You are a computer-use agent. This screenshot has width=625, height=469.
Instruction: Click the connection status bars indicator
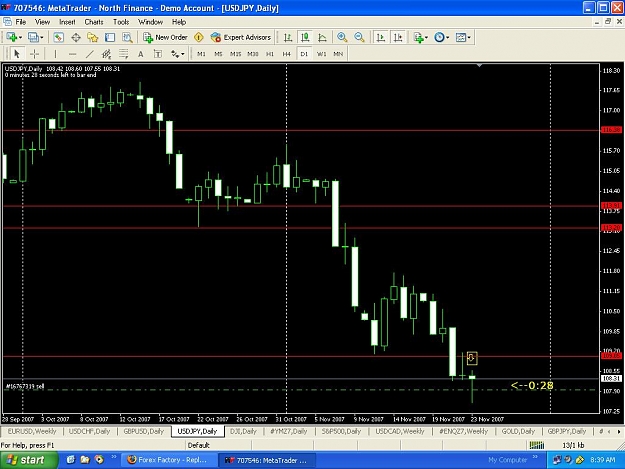point(537,445)
